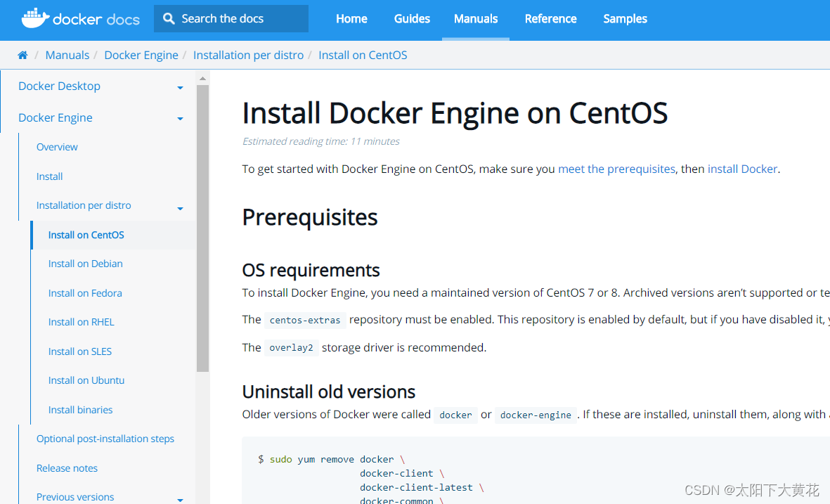830x504 pixels.
Task: Expand Previous versions sidebar arrow
Action: [x=180, y=500]
